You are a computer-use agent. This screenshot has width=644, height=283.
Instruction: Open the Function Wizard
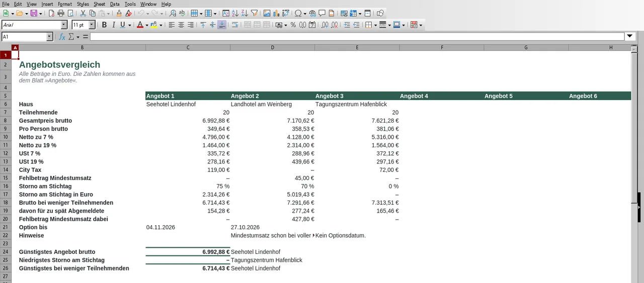tap(62, 37)
